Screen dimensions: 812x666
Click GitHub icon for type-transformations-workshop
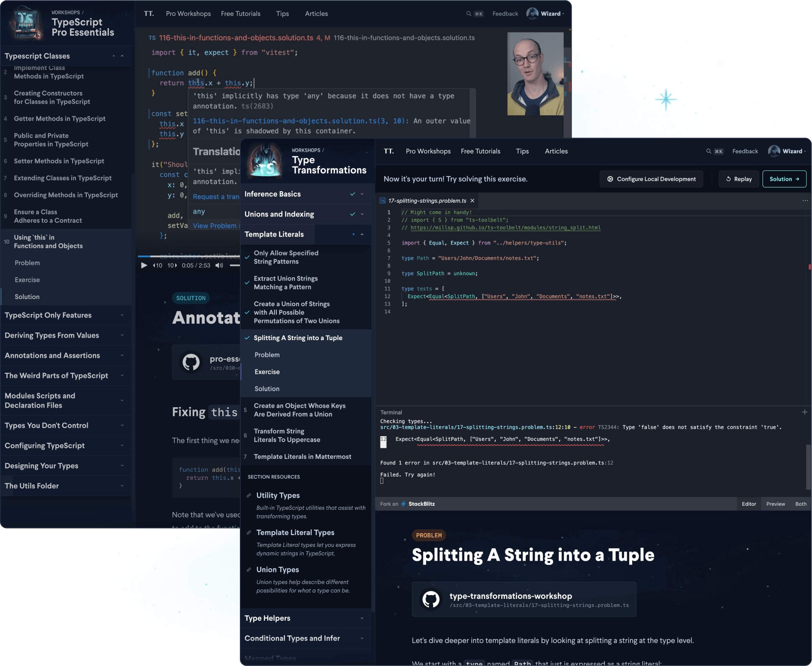tap(431, 599)
